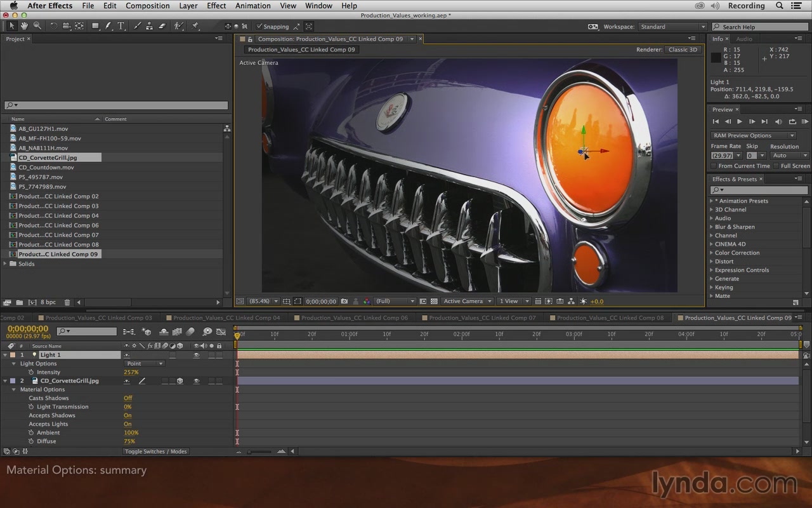Click Light 1 layer color label swatch
The width and height of the screenshot is (812, 508).
click(13, 355)
